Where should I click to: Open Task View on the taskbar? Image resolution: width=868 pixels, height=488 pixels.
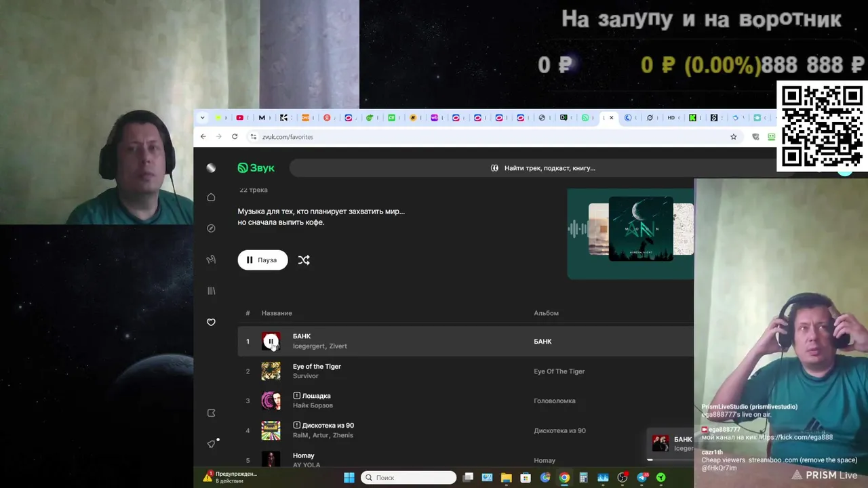(468, 478)
